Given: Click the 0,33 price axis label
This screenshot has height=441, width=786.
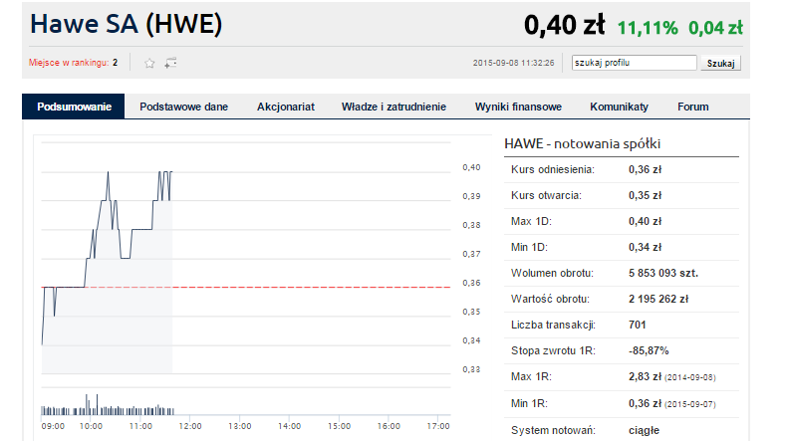Looking at the screenshot, I should (x=471, y=369).
